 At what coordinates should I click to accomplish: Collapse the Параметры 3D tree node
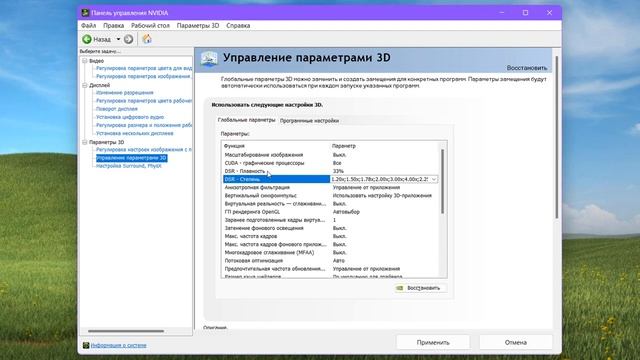pyautogui.click(x=85, y=142)
